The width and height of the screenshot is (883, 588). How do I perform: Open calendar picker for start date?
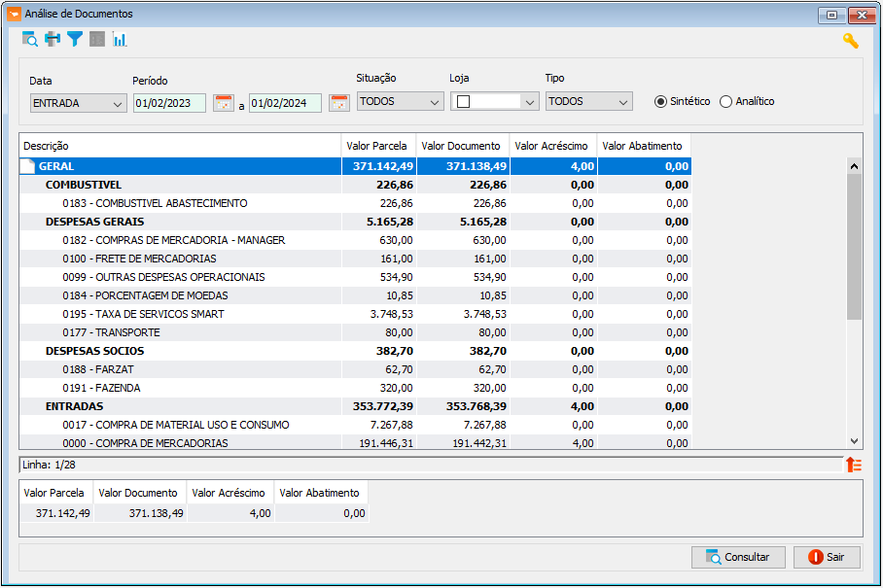pyautogui.click(x=224, y=103)
